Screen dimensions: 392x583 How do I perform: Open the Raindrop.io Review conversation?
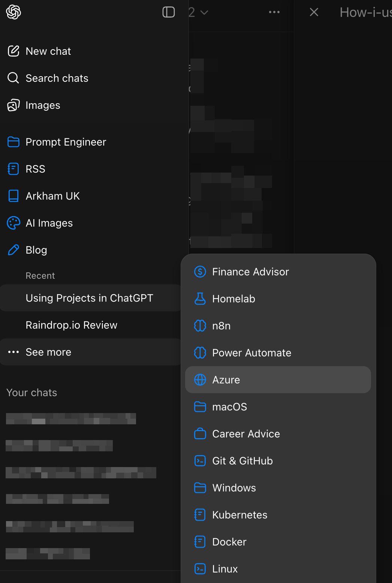tap(71, 325)
